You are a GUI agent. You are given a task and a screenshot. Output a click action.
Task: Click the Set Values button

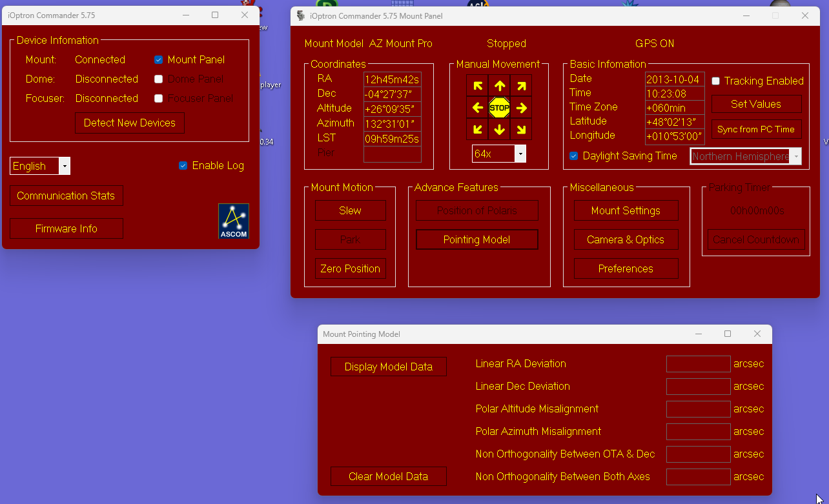pyautogui.click(x=757, y=104)
